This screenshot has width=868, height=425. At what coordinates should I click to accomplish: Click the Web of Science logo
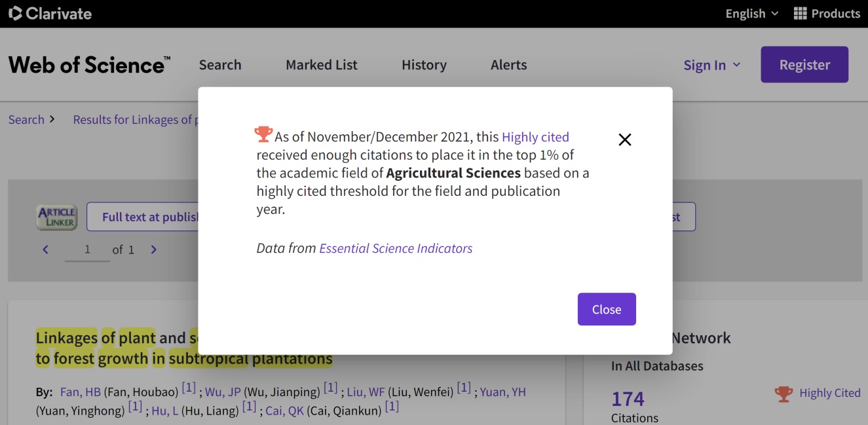(89, 65)
